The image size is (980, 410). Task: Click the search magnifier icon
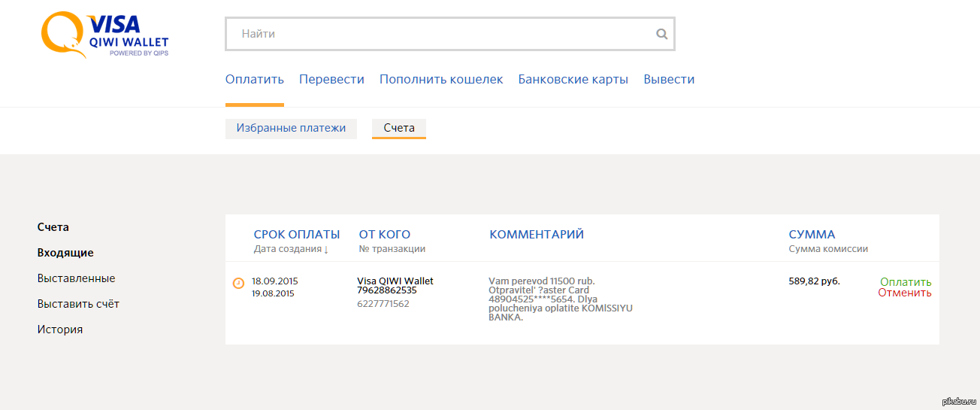click(661, 34)
